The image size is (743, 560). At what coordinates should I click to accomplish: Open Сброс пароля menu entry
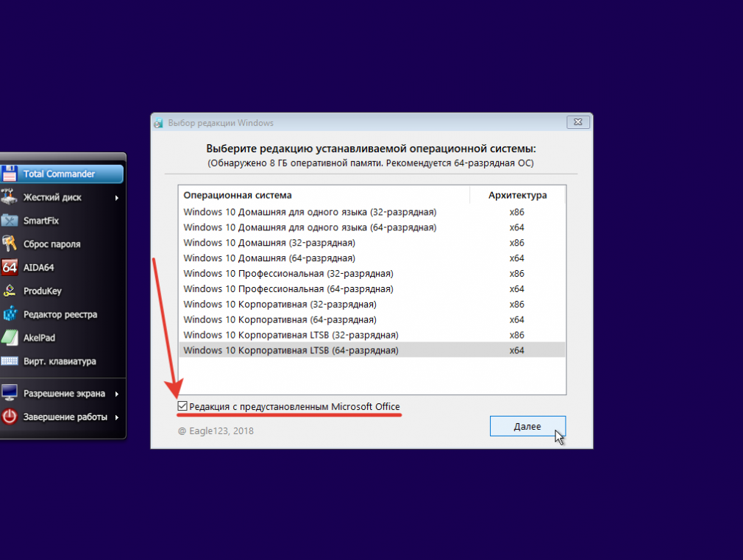tap(62, 244)
